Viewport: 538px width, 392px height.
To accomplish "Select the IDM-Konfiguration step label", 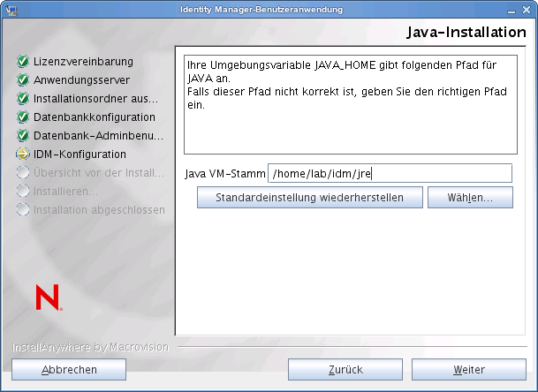I will click(80, 154).
